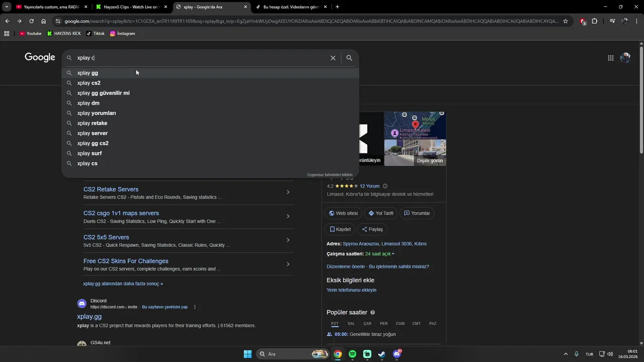Select the 'xplay surf' suggestion
644x362 pixels.
210,153
